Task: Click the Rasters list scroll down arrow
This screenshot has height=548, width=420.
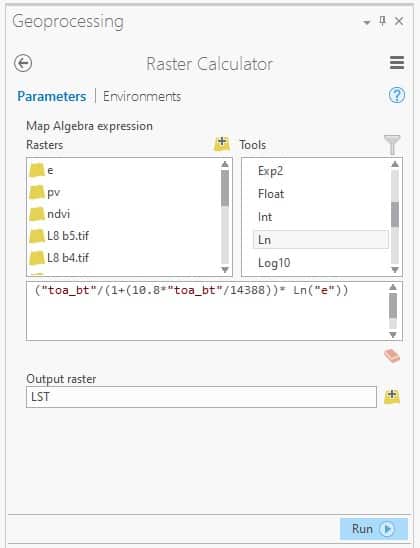Action: (225, 270)
